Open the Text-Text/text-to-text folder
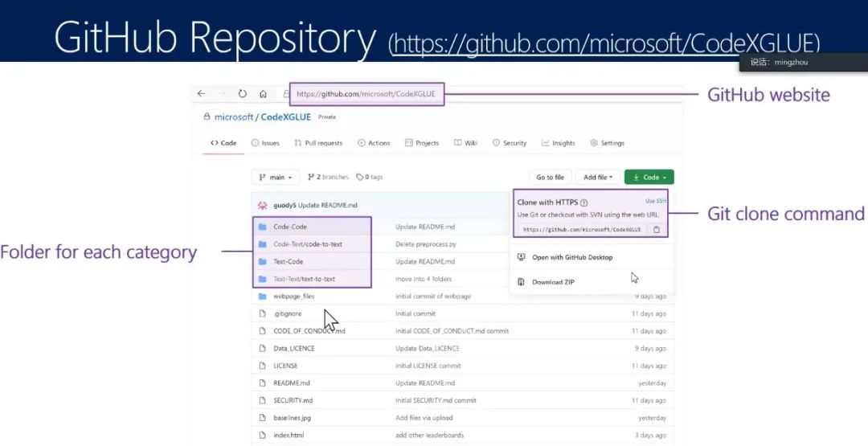Viewport: 868px width, 446px height. [x=304, y=279]
